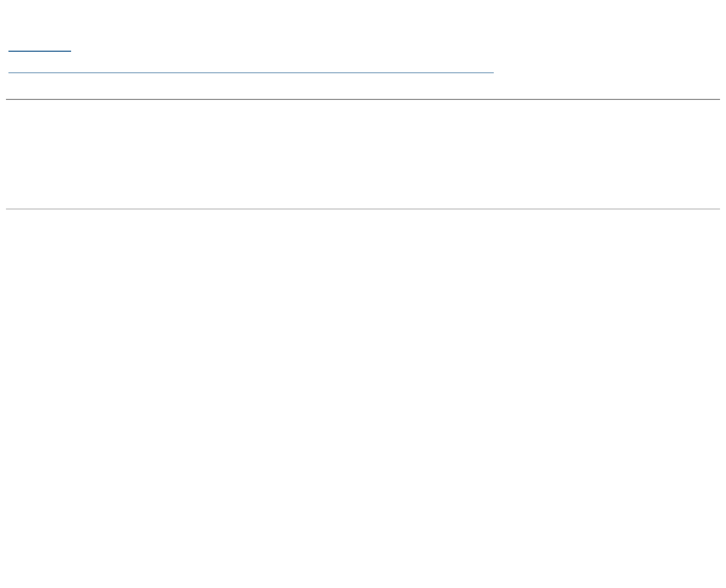726x588 pixels.
Task: Click the center of the blank lower page body
Action: [363, 398]
